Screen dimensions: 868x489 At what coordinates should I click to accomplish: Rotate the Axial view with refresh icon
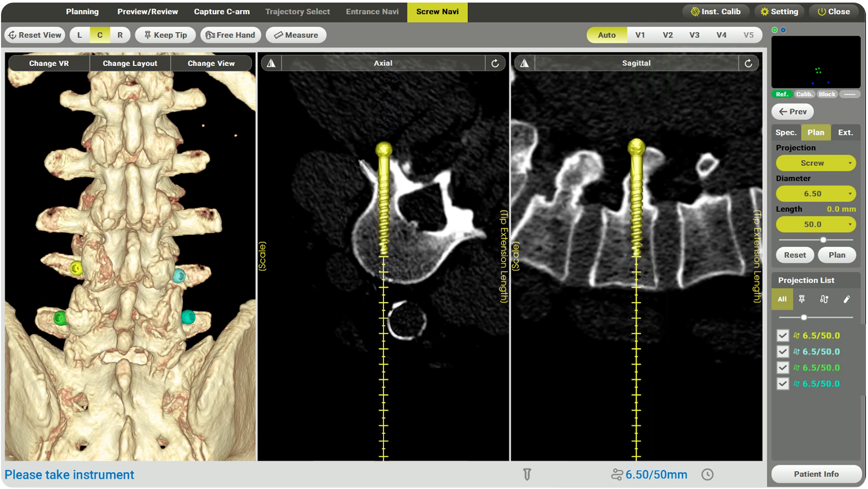tap(495, 63)
